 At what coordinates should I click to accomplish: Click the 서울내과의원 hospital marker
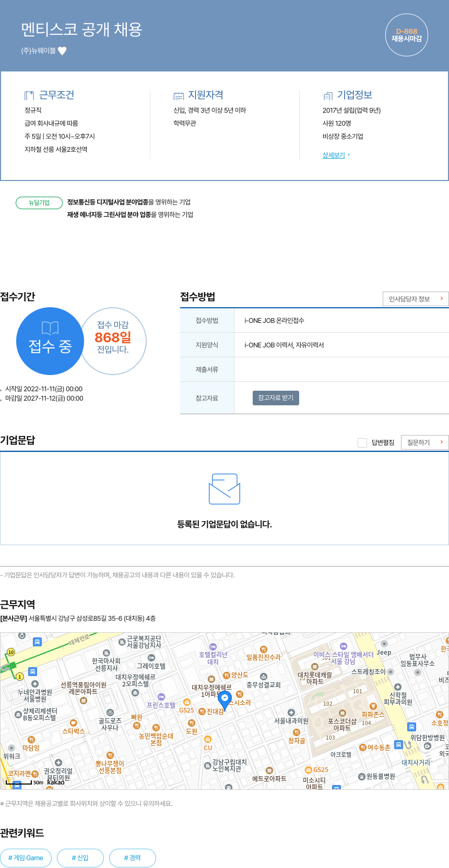pos(291,713)
